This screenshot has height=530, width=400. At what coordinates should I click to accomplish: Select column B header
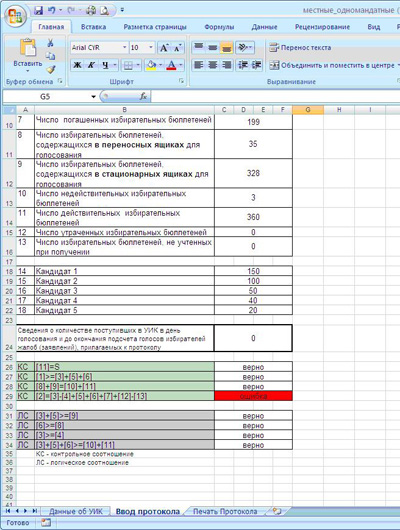(x=124, y=110)
